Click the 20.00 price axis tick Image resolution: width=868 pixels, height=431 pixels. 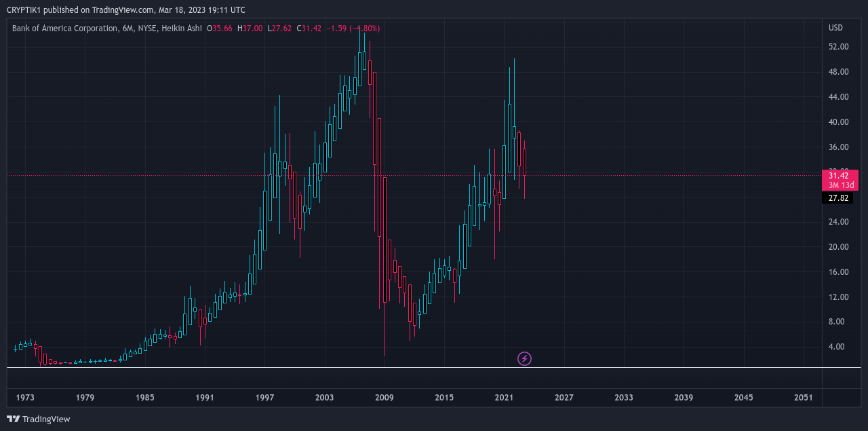coord(838,247)
